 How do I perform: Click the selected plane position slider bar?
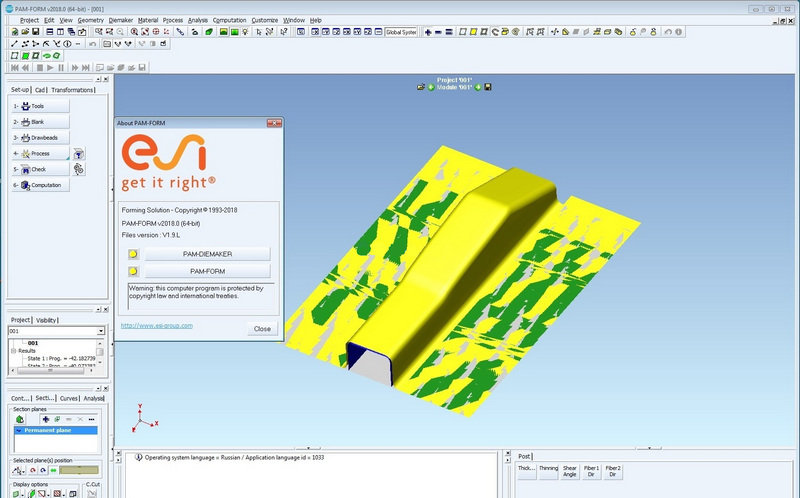[x=77, y=470]
